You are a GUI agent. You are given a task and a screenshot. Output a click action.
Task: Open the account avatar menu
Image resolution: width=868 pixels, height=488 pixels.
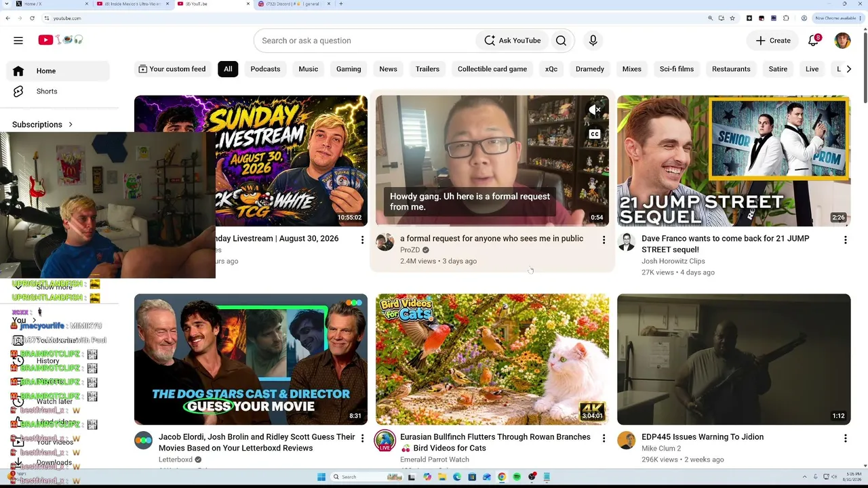[842, 41]
